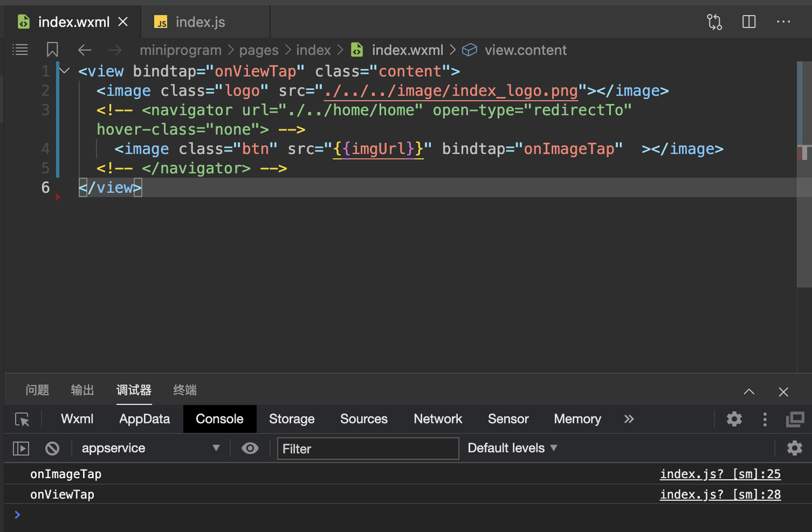Switch to the Network tab

(x=438, y=419)
